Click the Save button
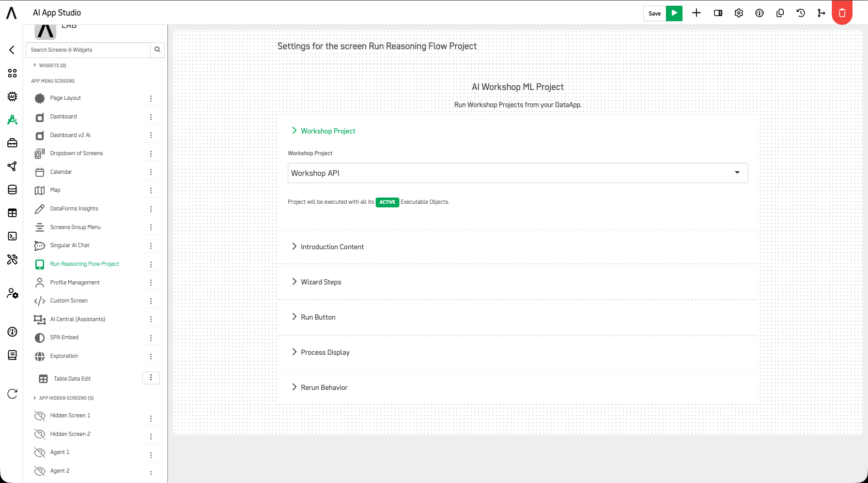This screenshot has width=868, height=483. point(655,13)
